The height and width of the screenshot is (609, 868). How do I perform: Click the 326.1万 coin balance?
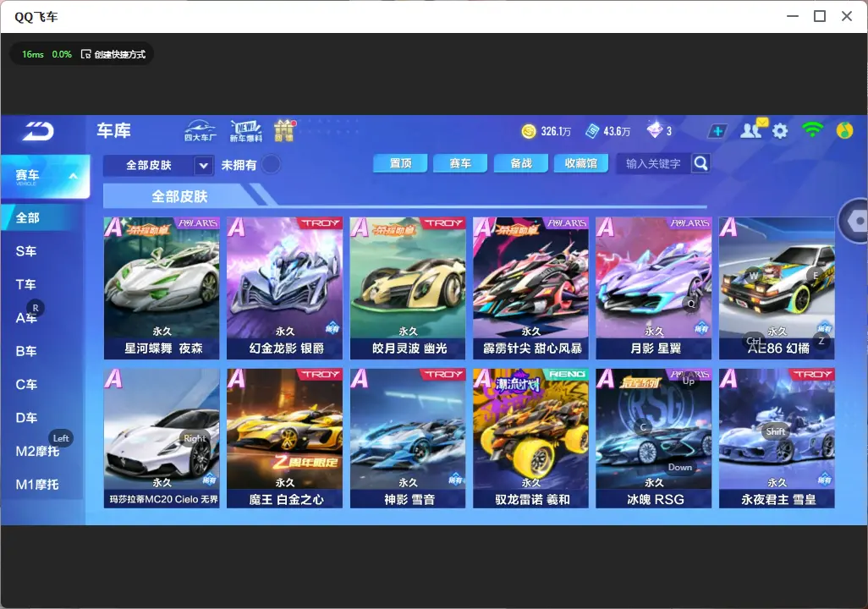tap(556, 131)
